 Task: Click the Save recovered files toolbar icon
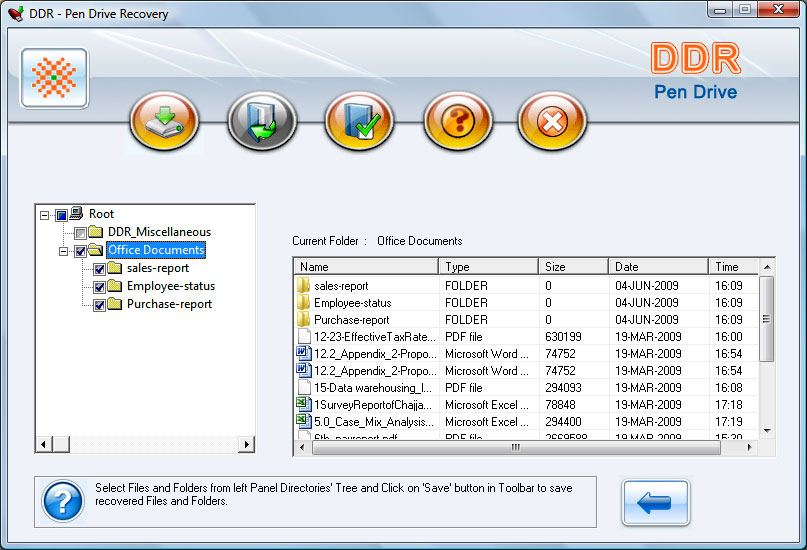click(x=165, y=121)
